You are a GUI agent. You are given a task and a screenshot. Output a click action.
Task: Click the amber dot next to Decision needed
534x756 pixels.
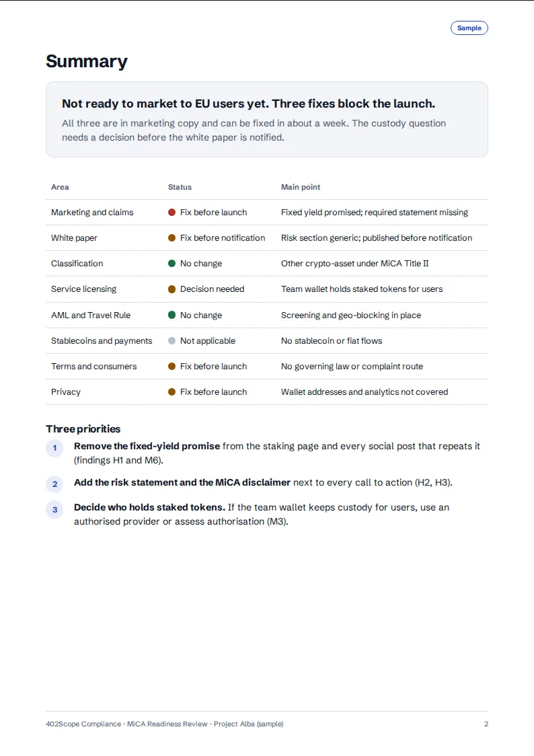point(171,289)
